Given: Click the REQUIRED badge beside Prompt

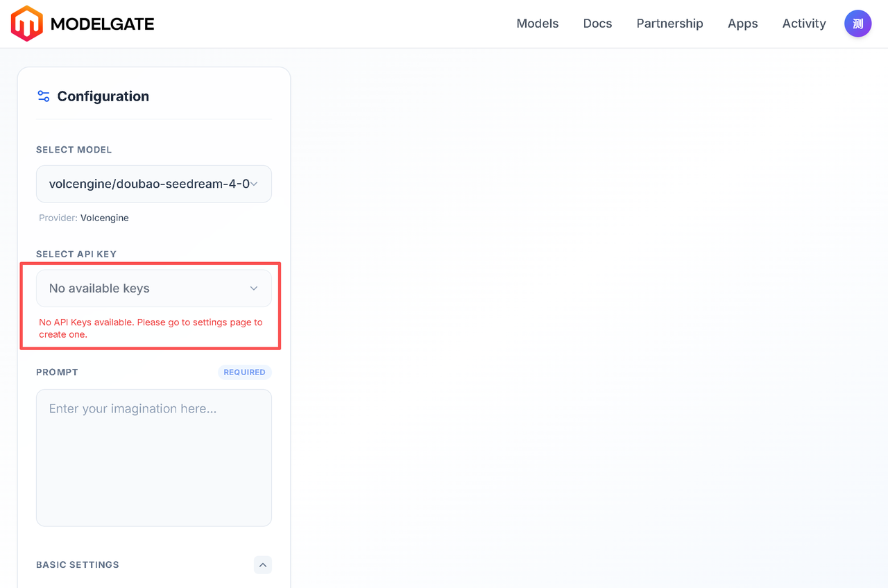Looking at the screenshot, I should coord(244,372).
